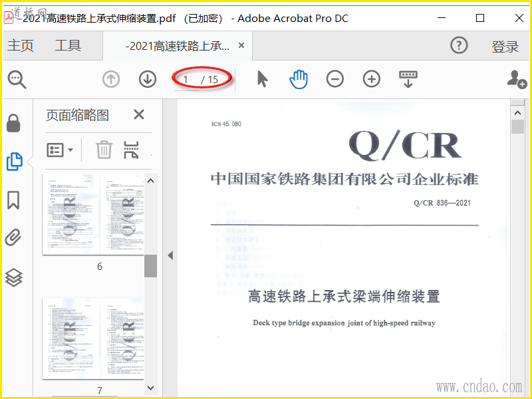Viewport: 532px width, 399px height.
Task: Zoom out with the minus button
Action: click(335, 79)
